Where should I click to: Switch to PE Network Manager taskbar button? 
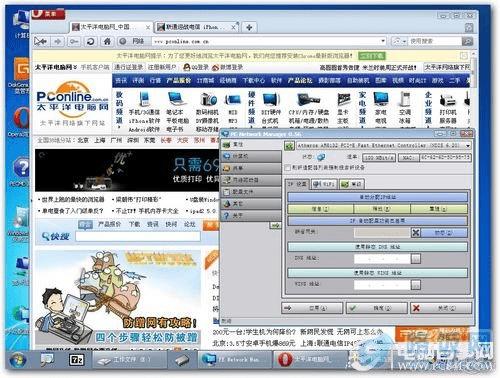(x=234, y=360)
